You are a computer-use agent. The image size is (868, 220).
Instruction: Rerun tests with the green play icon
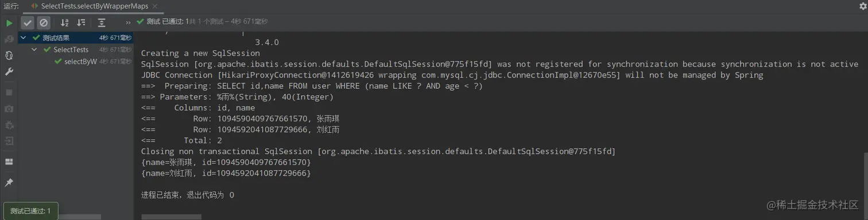(9, 23)
